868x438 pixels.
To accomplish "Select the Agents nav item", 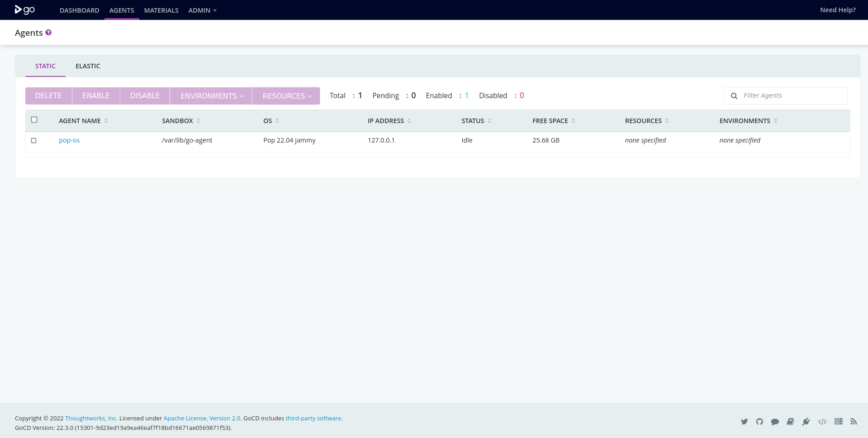I will pyautogui.click(x=122, y=10).
